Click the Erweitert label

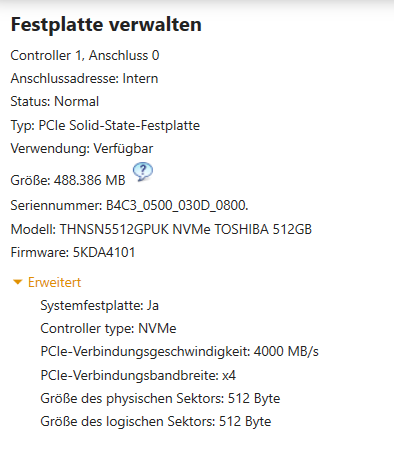(x=54, y=282)
